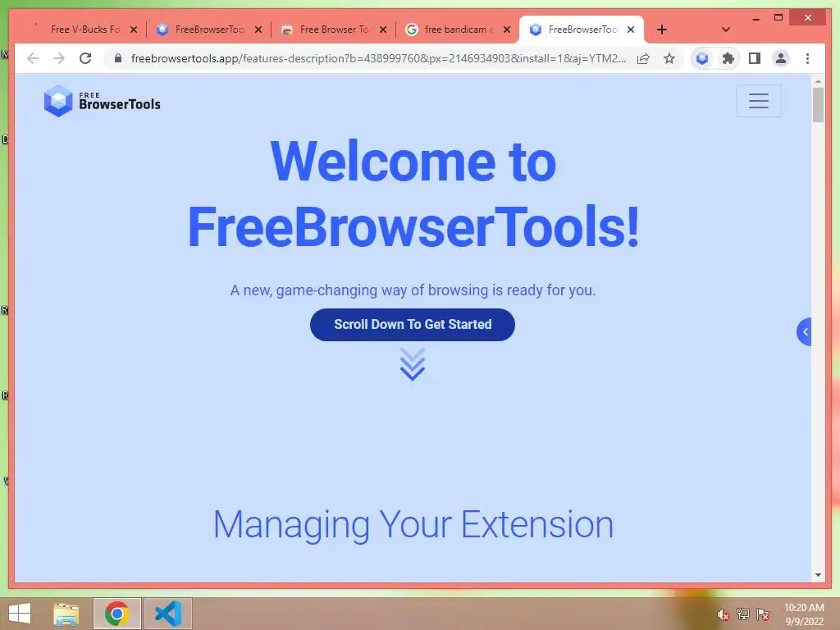Click the FreeBrowserTools logo

[103, 101]
